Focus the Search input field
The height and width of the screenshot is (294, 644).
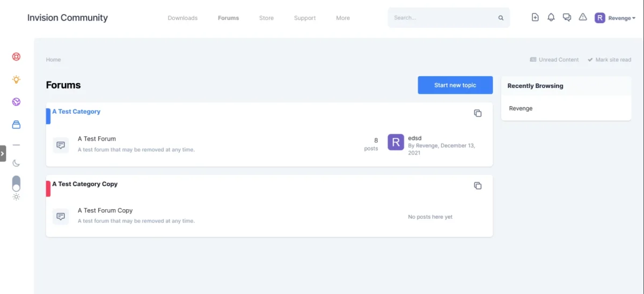tap(443, 18)
